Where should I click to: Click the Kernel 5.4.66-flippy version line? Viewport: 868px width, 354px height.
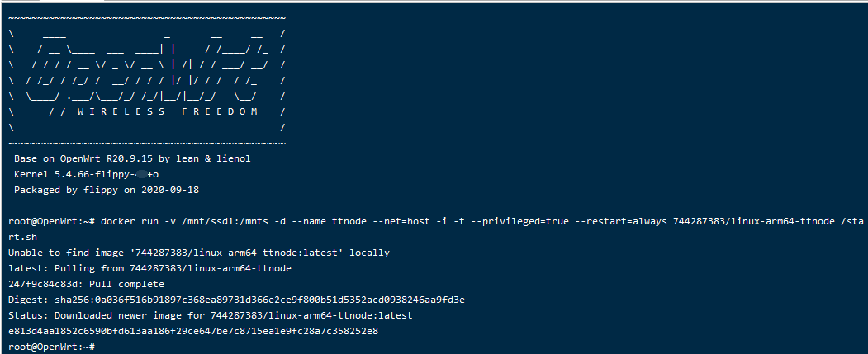point(87,174)
